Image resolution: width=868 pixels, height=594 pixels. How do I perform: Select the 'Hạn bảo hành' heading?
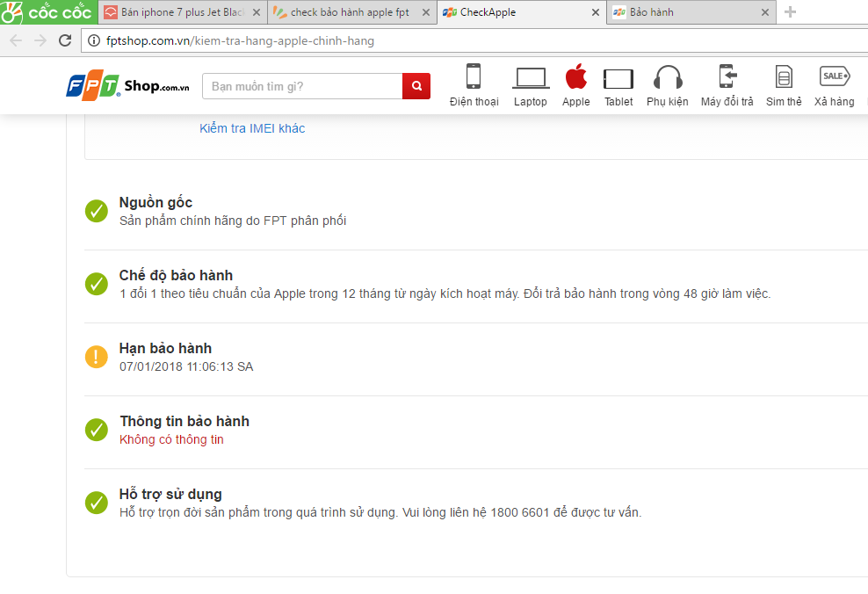tap(165, 348)
